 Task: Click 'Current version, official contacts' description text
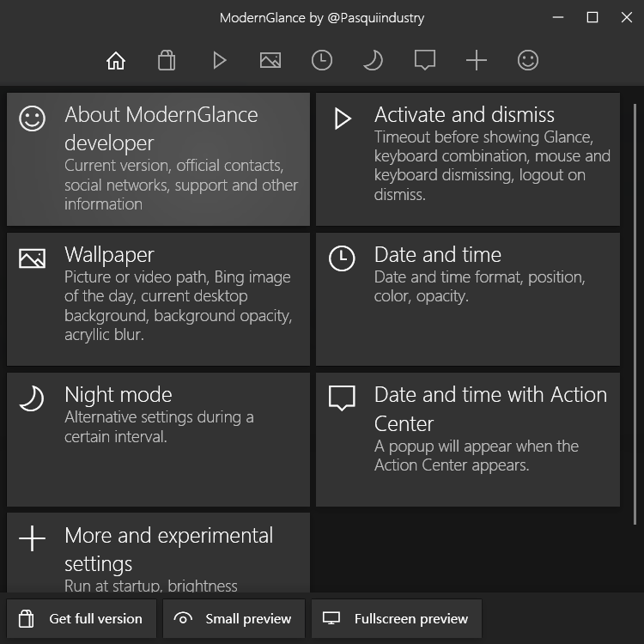(x=181, y=185)
